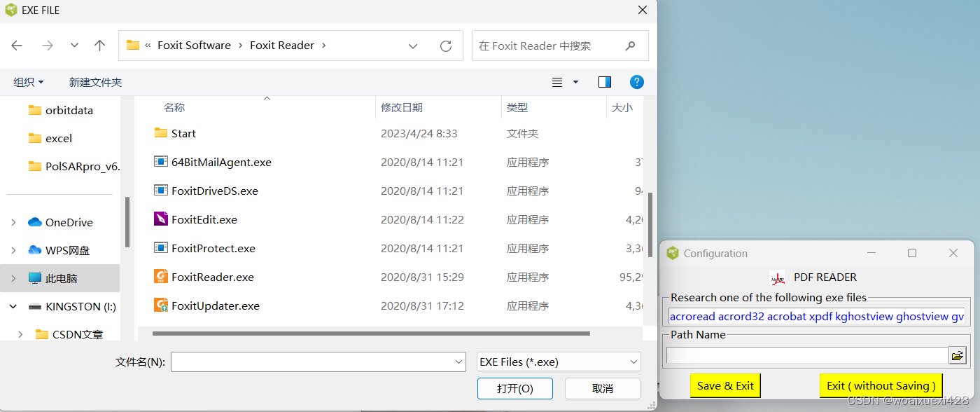The image size is (980, 412).
Task: Browse with the open-folder icon in Configuration
Action: coord(957,355)
